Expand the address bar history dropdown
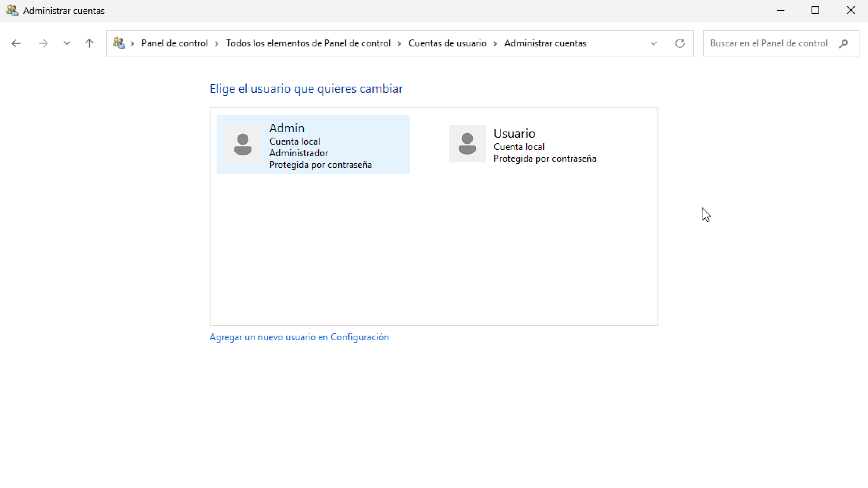 [653, 43]
